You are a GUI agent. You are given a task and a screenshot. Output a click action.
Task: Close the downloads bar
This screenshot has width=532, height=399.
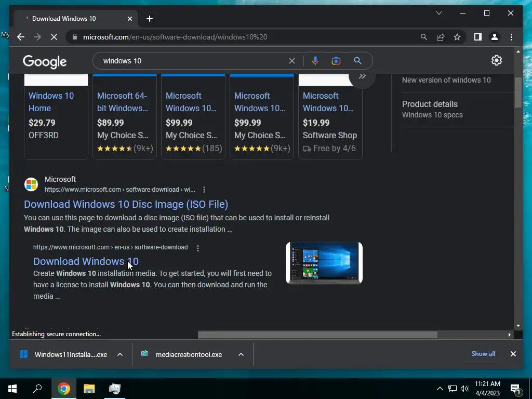513,354
